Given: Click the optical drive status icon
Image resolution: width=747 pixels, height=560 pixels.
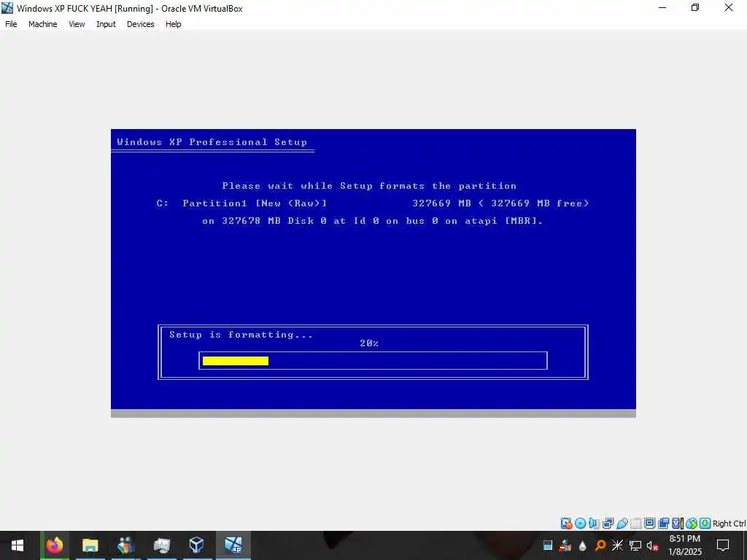Looking at the screenshot, I should coord(580,524).
